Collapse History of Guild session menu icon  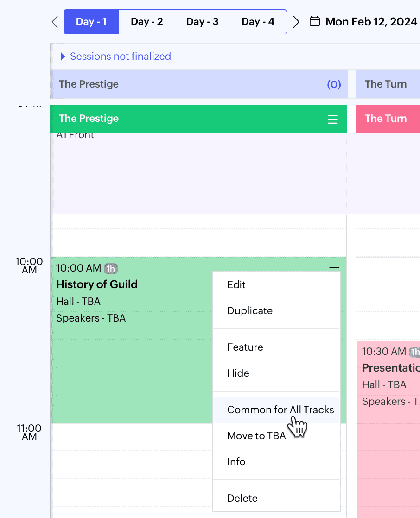pos(334,268)
